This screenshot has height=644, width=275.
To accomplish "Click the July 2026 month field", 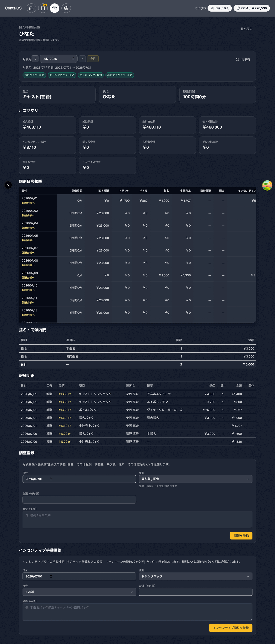I will tap(59, 59).
